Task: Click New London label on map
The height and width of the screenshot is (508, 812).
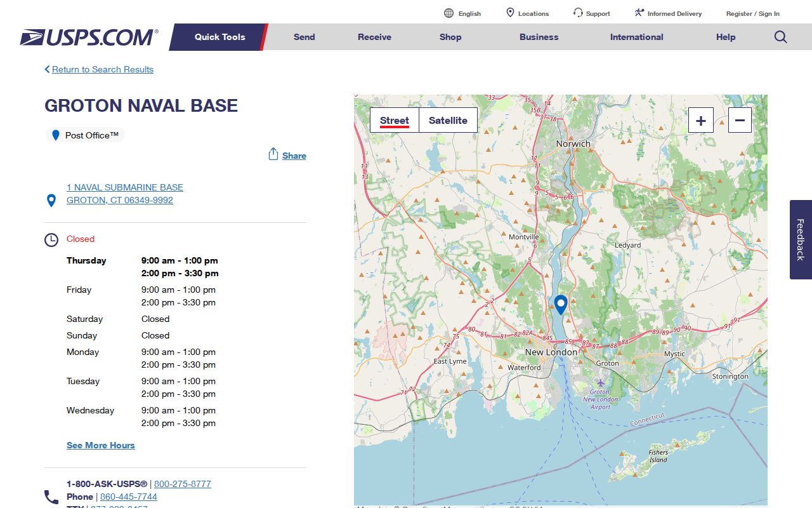Action: (551, 352)
